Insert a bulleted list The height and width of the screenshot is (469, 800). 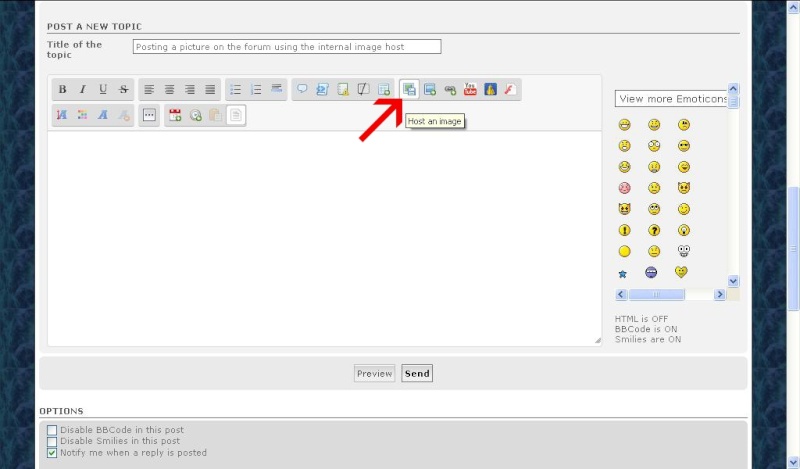(x=236, y=89)
